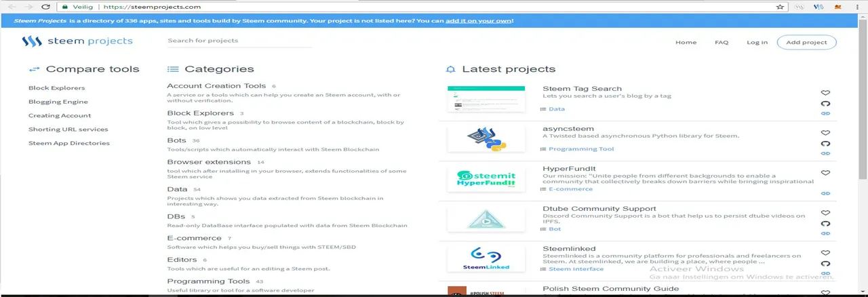Open SteemLinked logo thumbnail
This screenshot has height=297, width=868.
[486, 260]
